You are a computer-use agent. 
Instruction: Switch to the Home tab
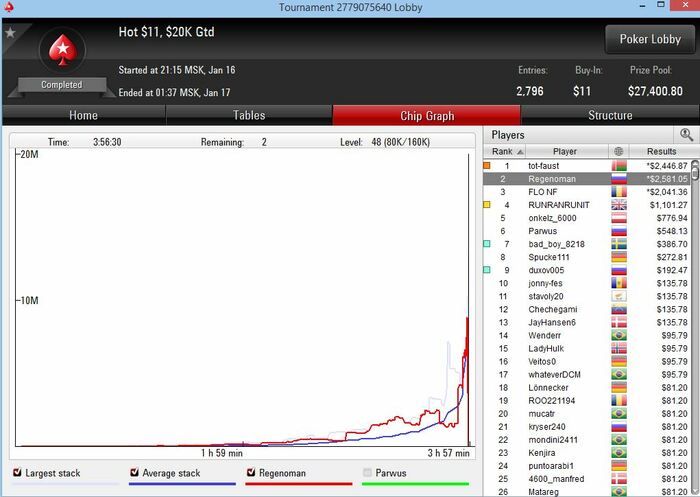(83, 115)
